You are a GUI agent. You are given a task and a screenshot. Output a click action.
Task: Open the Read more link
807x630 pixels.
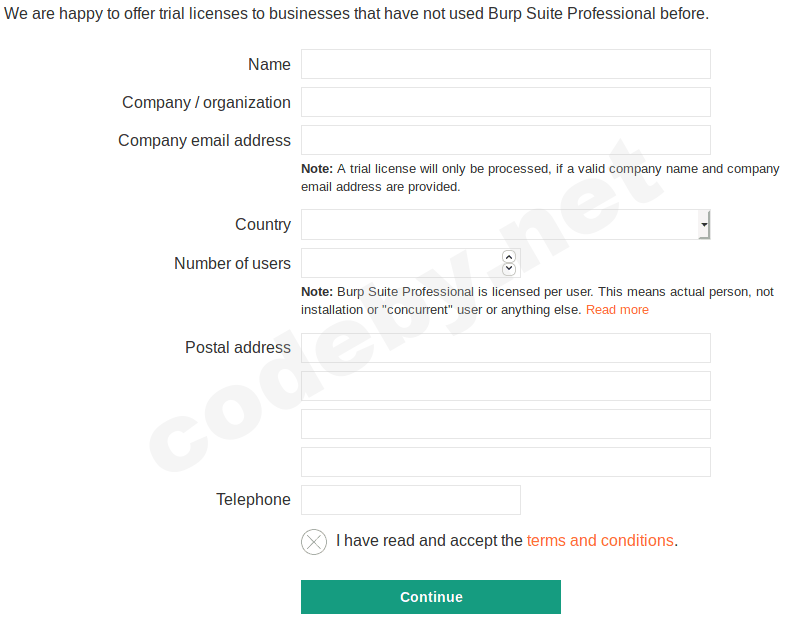click(x=617, y=310)
